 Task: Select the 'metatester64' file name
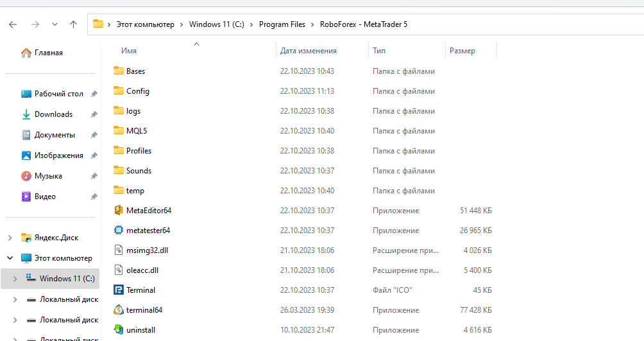148,231
